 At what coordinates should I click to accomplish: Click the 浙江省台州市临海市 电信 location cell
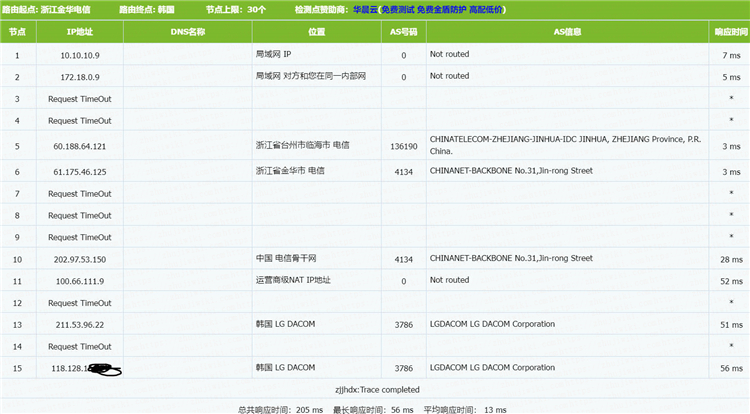(303, 146)
